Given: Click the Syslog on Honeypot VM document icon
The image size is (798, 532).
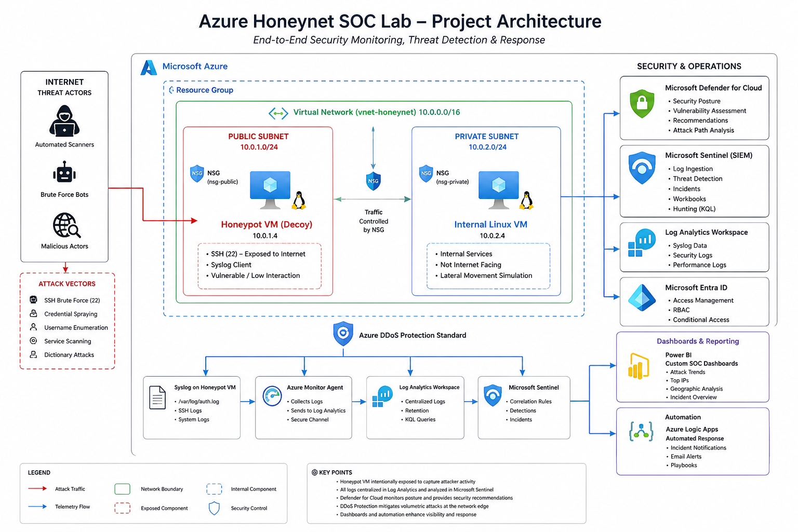Looking at the screenshot, I should pos(157,398).
